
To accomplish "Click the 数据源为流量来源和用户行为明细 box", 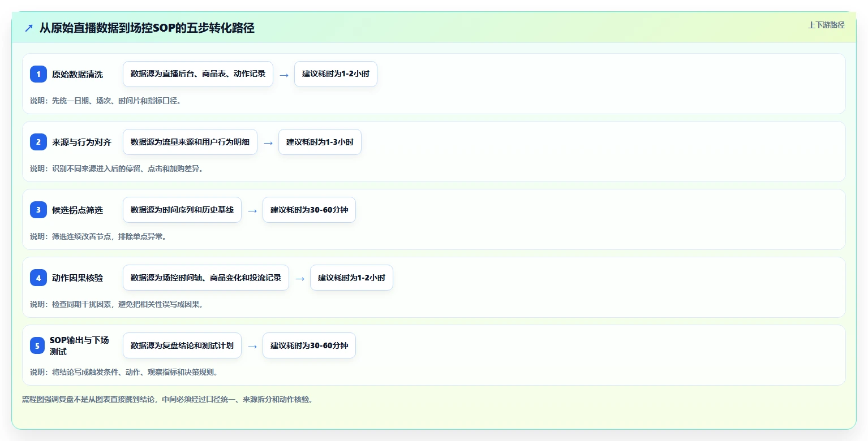I will pos(190,142).
